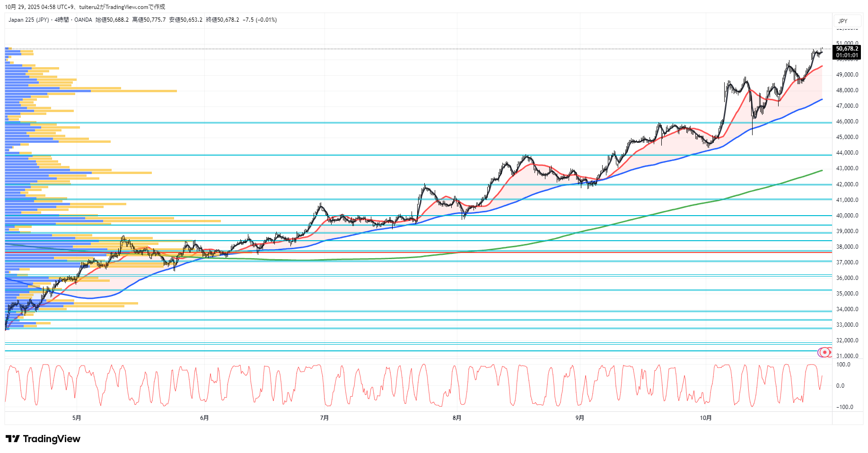Click the TradingView logo icon
Viewport: 868px width, 453px height.
click(x=12, y=439)
